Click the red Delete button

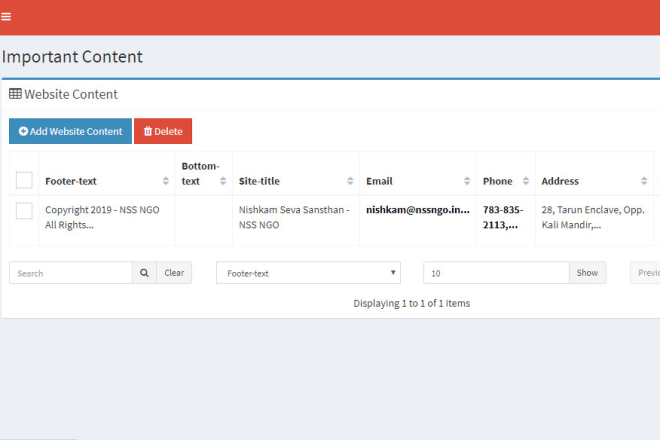(x=163, y=131)
